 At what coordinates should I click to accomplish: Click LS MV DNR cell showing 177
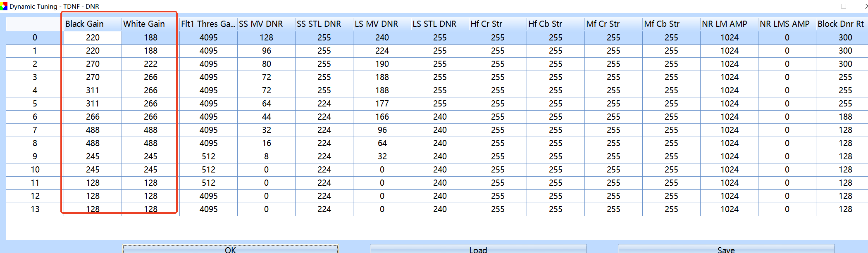[x=382, y=104]
